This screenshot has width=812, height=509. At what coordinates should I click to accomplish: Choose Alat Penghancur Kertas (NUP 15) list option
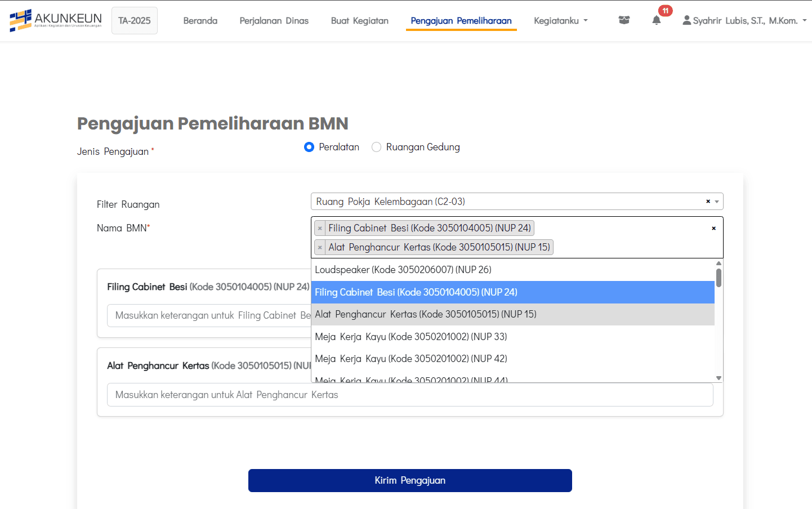pos(513,314)
